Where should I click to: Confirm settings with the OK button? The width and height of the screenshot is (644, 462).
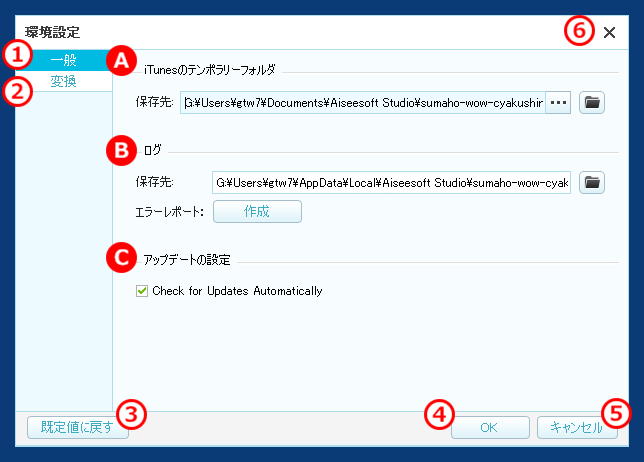(x=489, y=427)
